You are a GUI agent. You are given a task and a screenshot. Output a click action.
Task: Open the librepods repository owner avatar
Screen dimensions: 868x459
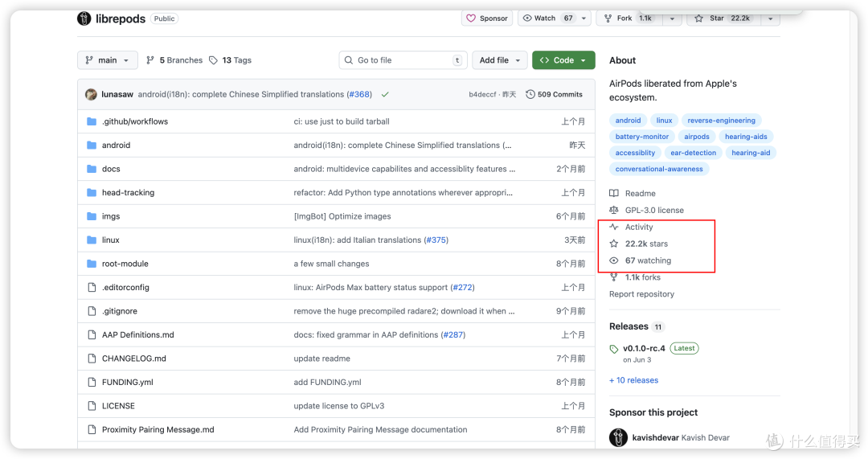(x=84, y=18)
